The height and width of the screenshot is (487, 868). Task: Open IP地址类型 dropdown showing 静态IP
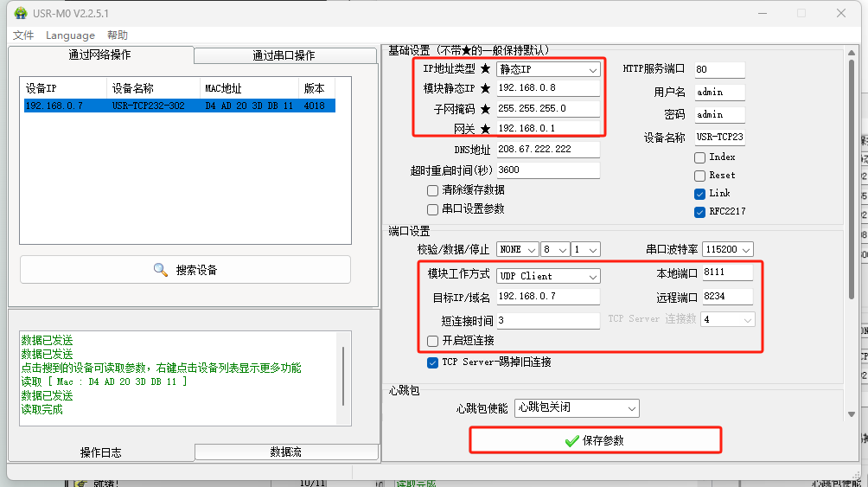[548, 69]
